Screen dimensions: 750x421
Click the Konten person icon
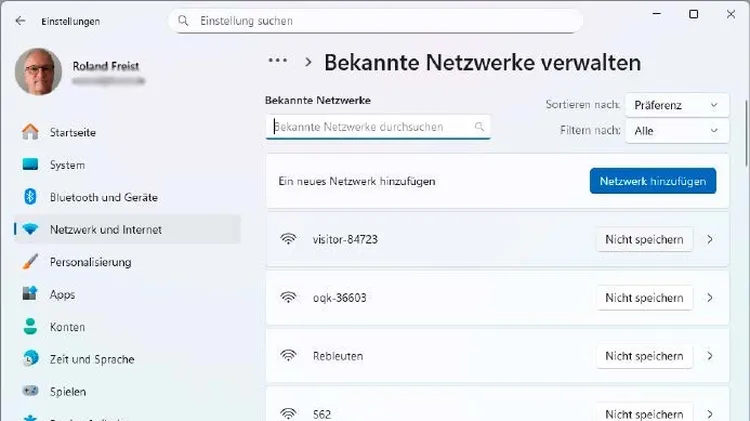click(x=30, y=327)
